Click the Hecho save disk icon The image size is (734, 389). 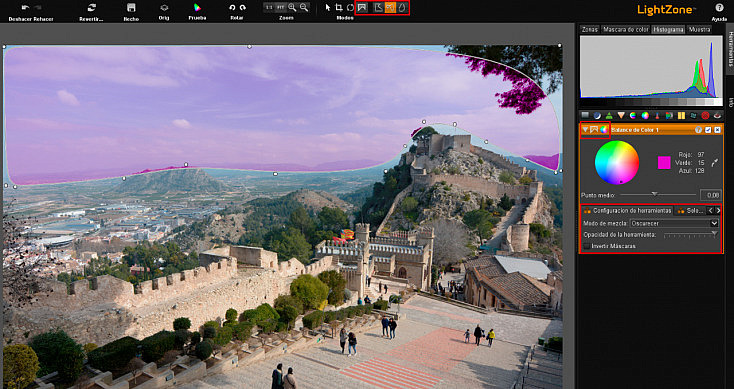pos(131,7)
